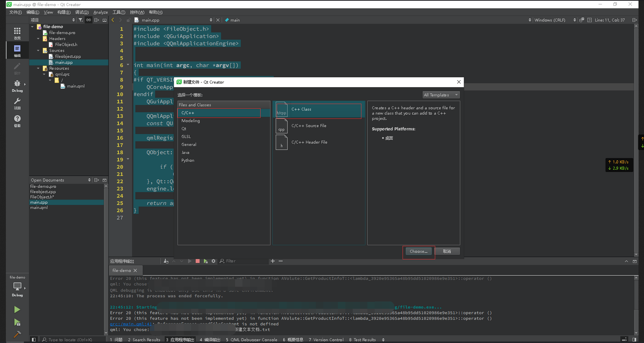
Task: Close the Open Documents panel
Action: click(x=105, y=180)
